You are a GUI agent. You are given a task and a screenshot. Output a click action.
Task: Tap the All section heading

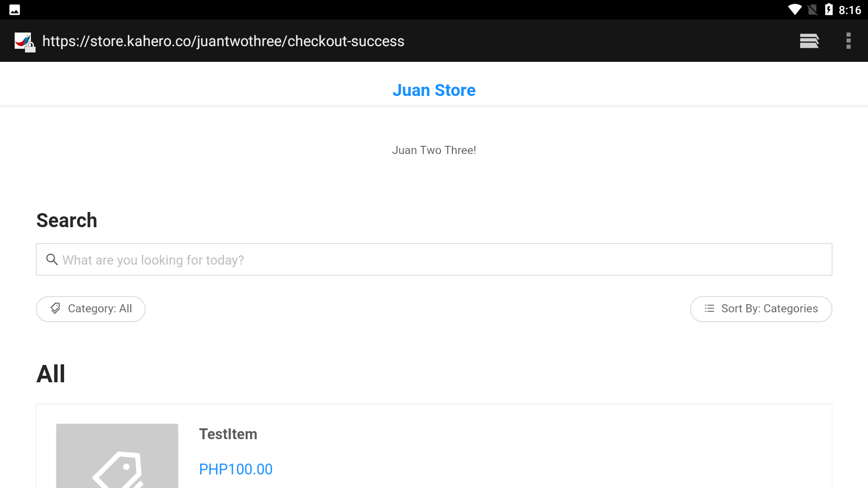coord(51,374)
